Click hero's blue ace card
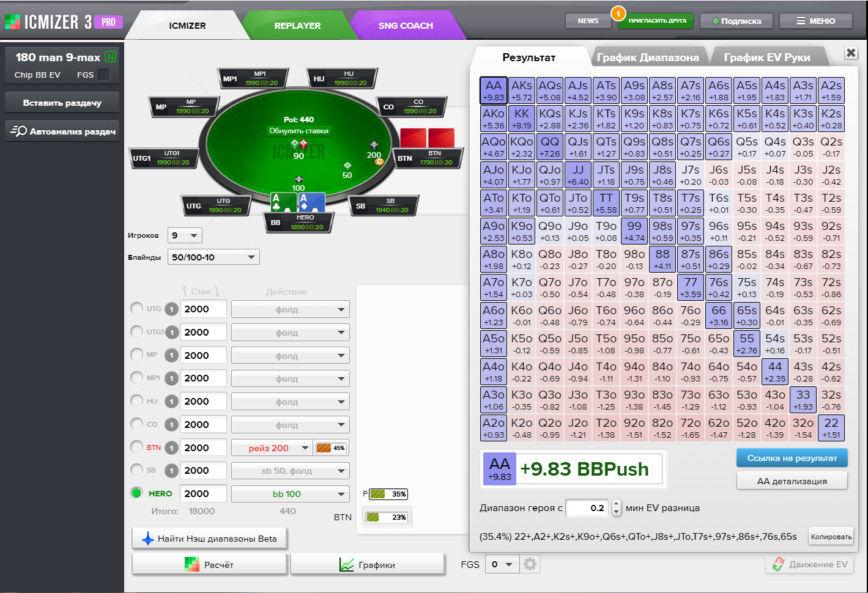The height and width of the screenshot is (593, 868). (x=311, y=202)
